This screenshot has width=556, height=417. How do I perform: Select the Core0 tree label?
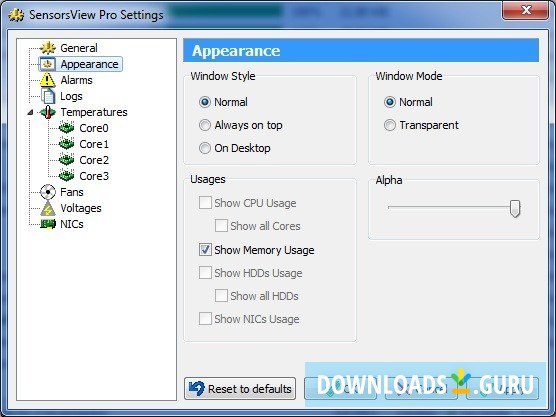[x=94, y=128]
